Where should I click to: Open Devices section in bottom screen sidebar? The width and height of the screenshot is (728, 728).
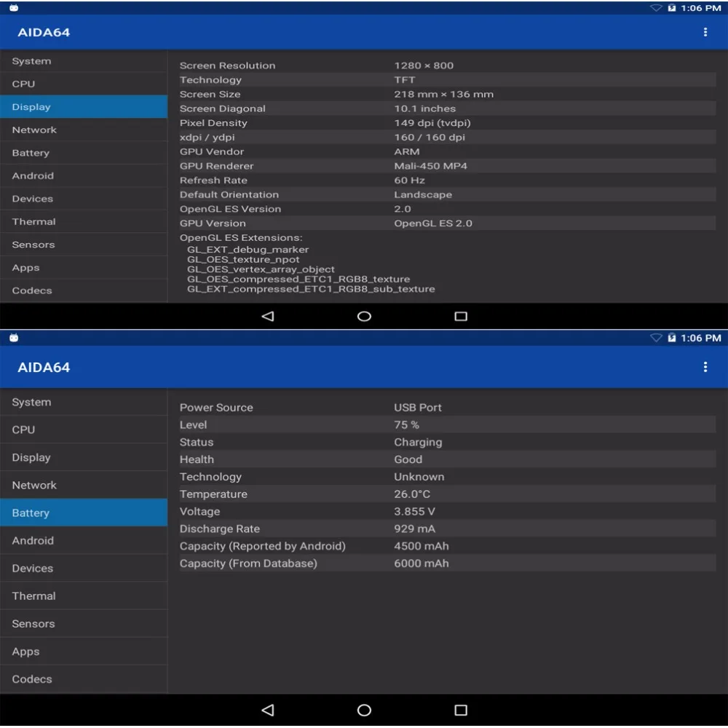click(84, 569)
